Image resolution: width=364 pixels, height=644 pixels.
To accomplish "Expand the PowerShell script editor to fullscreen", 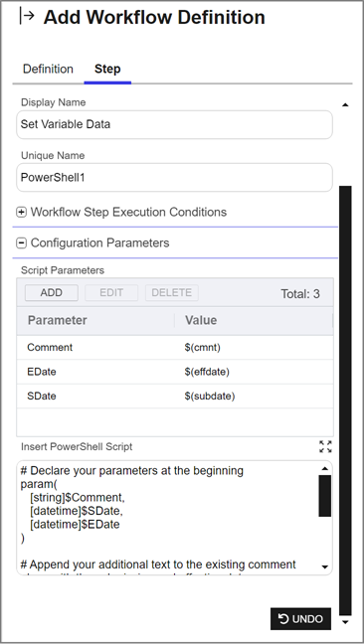I will pos(325,446).
